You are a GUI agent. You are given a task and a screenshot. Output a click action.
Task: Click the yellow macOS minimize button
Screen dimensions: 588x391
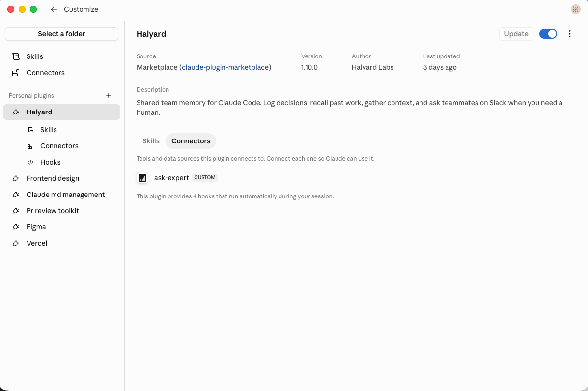coord(22,9)
